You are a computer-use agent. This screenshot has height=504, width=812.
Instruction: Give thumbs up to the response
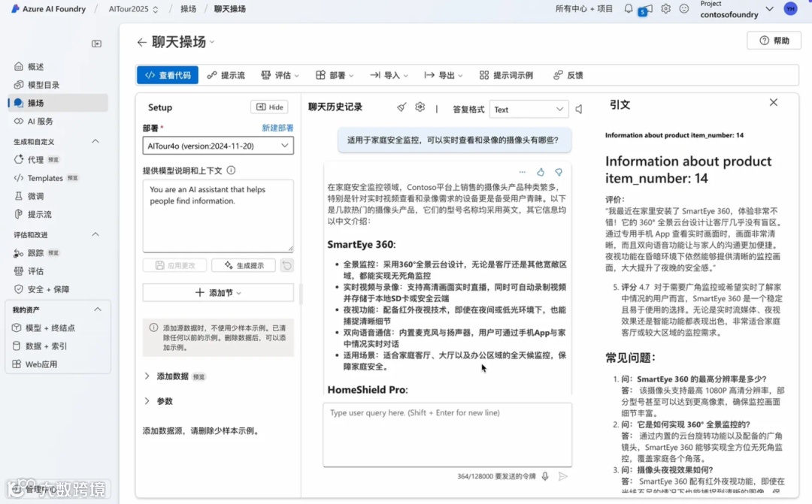pyautogui.click(x=541, y=172)
